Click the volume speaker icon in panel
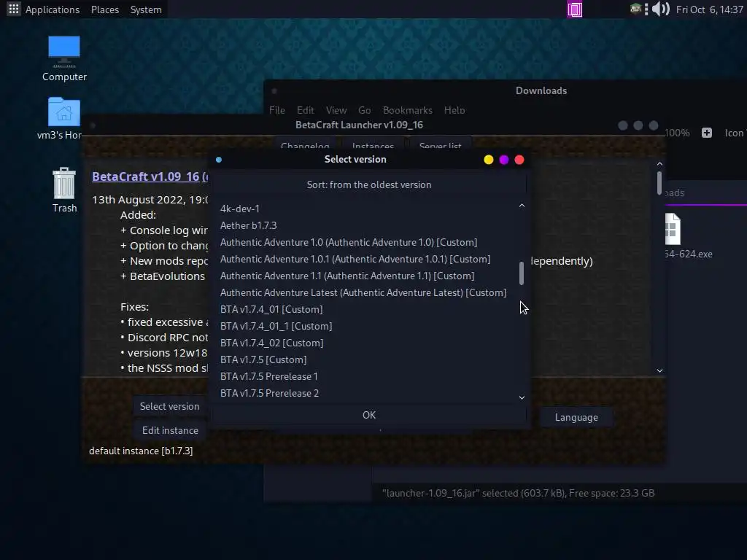The image size is (747, 560). coord(660,9)
